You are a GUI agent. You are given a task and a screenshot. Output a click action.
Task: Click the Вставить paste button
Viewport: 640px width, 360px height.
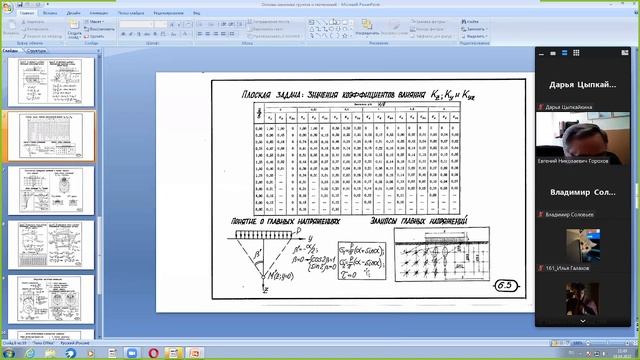tap(11, 28)
